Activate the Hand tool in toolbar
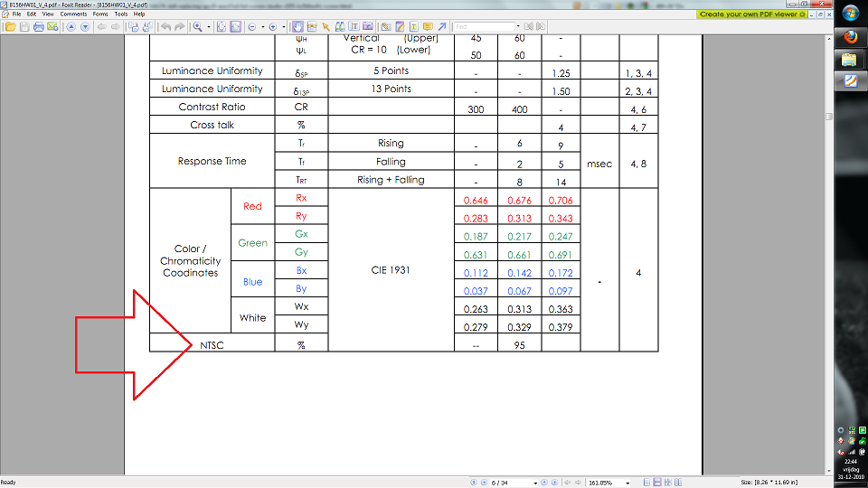868x488 pixels. pos(297,26)
